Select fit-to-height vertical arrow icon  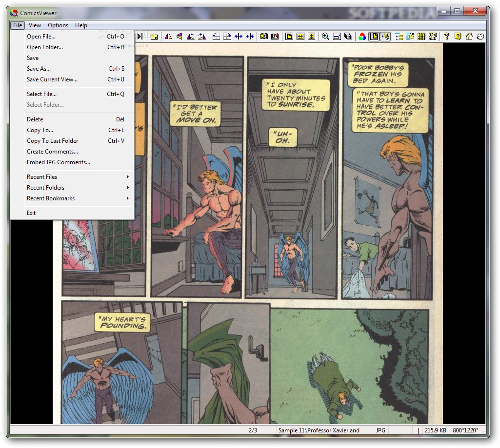(312, 37)
